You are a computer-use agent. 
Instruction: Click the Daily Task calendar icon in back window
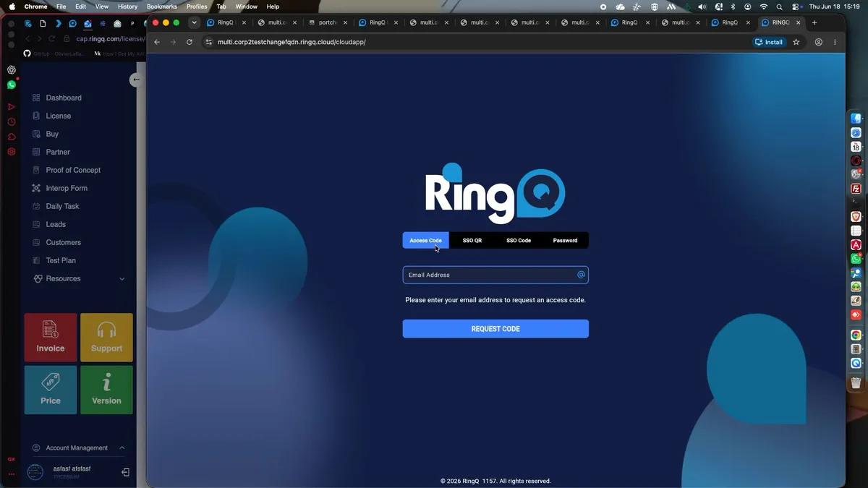(36, 206)
